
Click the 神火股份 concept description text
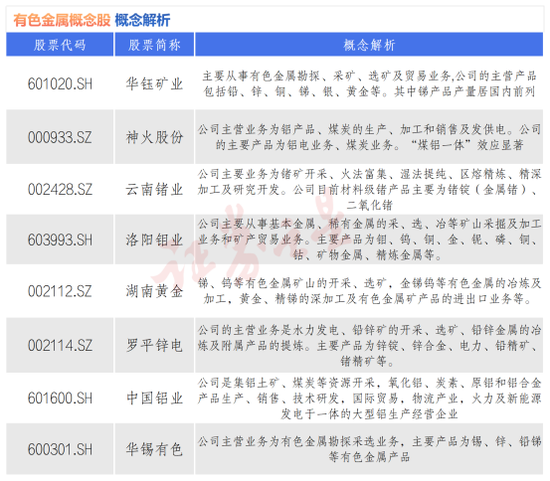point(369,137)
